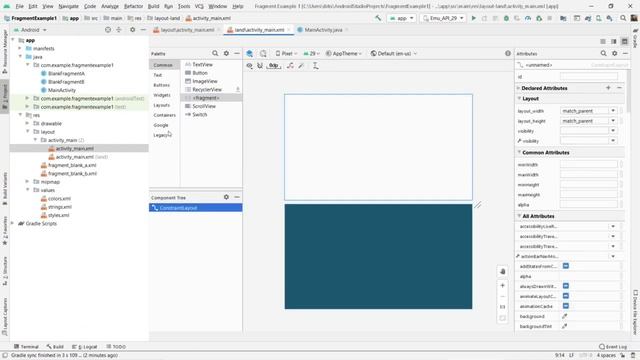Toggle Autoconnect magnet icon
This screenshot has width=640, height=360.
[x=260, y=66]
